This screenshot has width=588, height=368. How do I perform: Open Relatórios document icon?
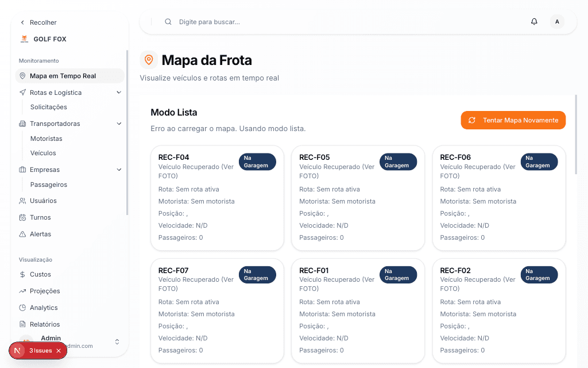(22, 324)
